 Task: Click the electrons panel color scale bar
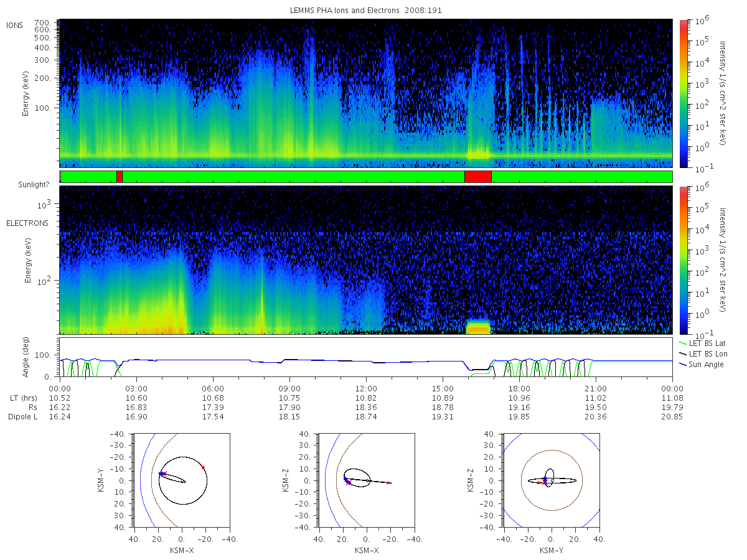pyautogui.click(x=683, y=259)
